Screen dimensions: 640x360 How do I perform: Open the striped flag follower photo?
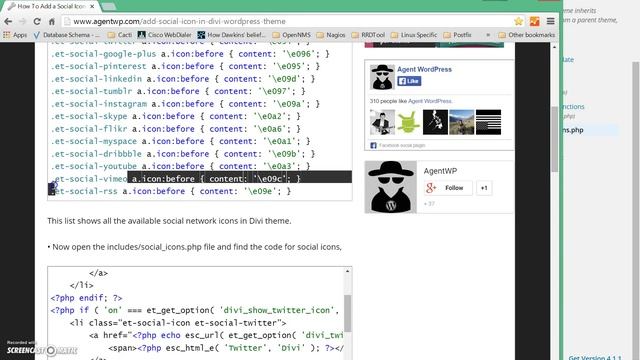[x=488, y=122]
